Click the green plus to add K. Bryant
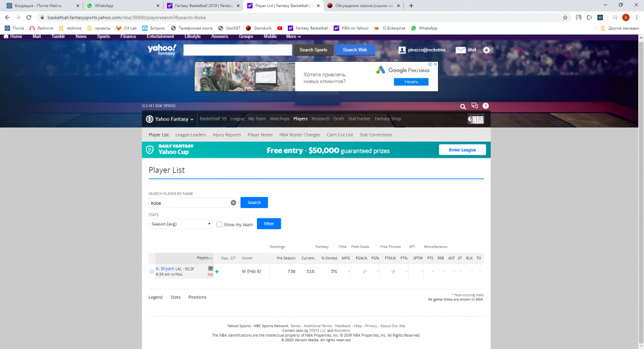644x349 pixels. click(217, 272)
